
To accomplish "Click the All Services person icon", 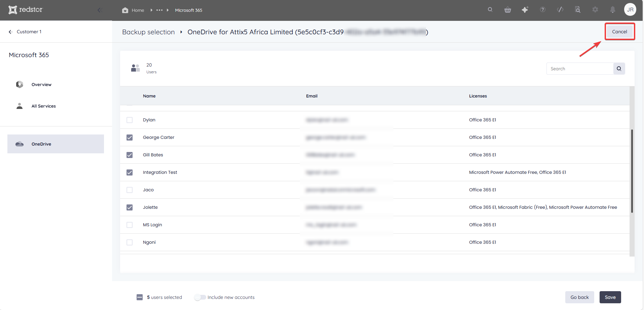I will 20,106.
